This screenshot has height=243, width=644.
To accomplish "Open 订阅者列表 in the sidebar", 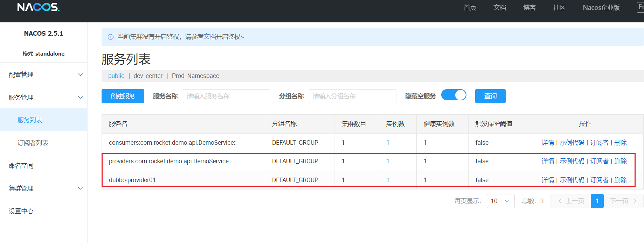I will pos(33,143).
